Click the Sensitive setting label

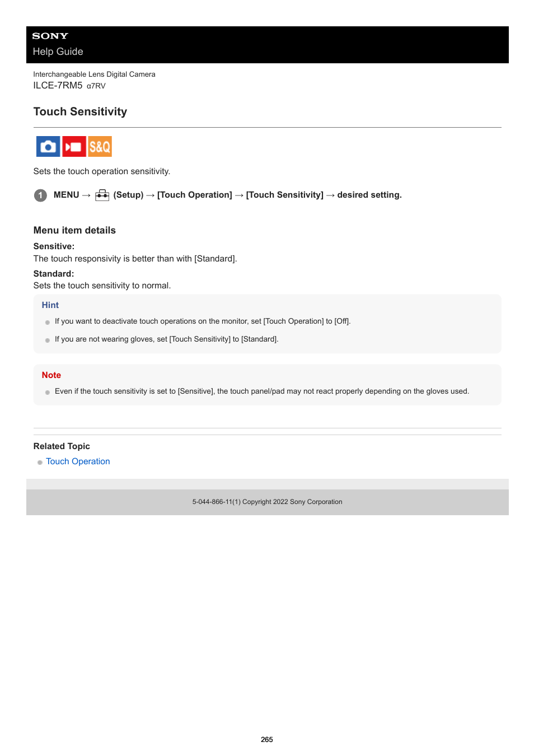coord(54,246)
